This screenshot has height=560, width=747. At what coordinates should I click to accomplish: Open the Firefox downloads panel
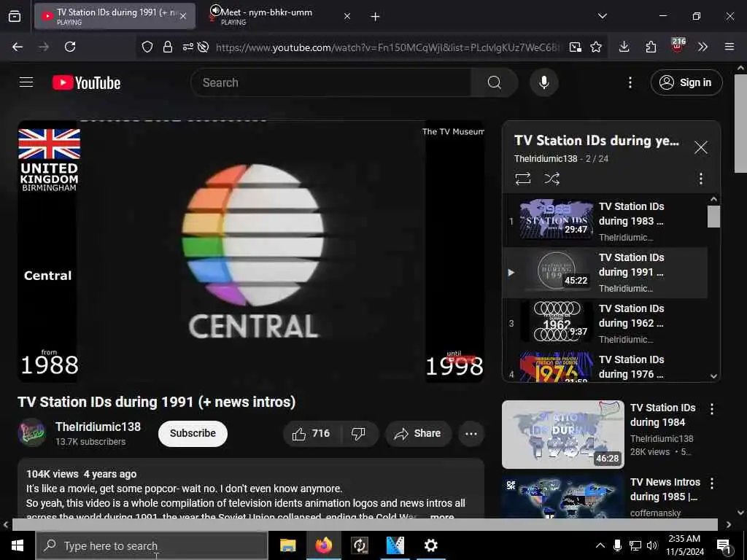click(x=624, y=47)
